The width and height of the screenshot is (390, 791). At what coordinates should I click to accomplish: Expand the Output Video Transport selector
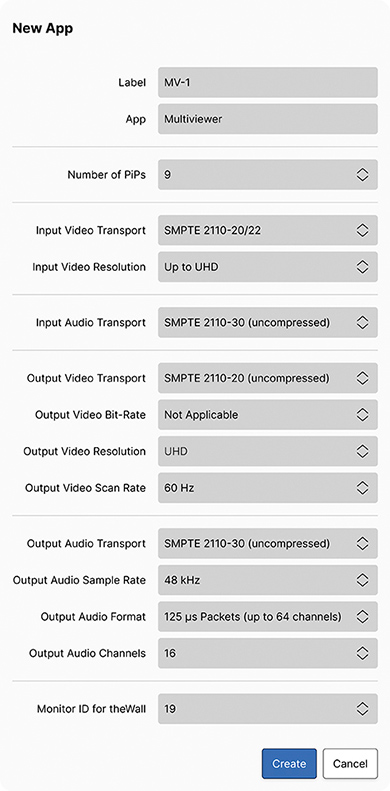click(267, 378)
